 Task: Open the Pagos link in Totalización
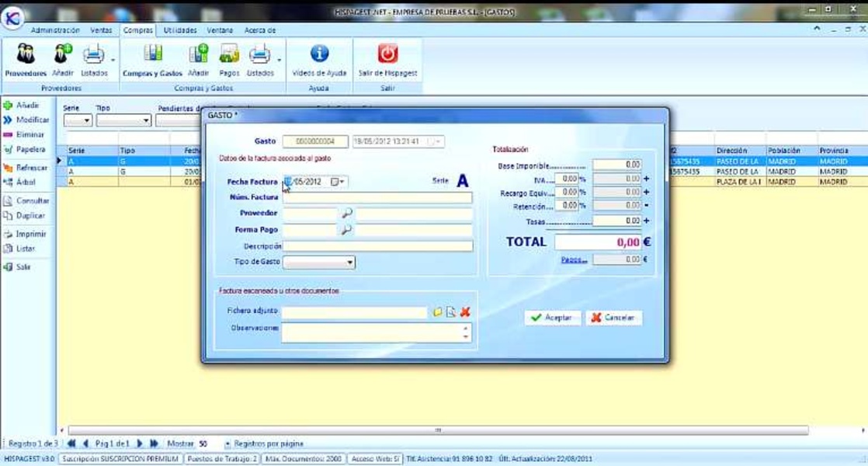point(574,259)
